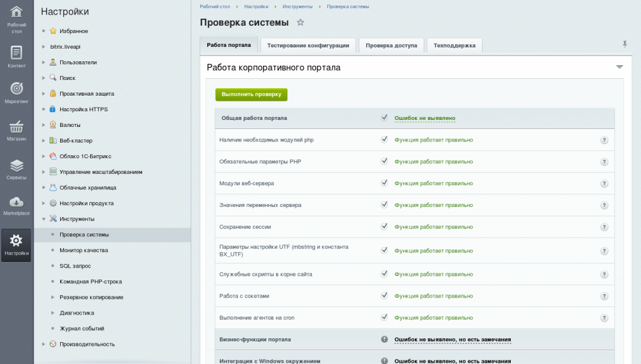This screenshot has height=364, width=641.
Task: Switch to the Техподдержка tab
Action: coord(454,46)
